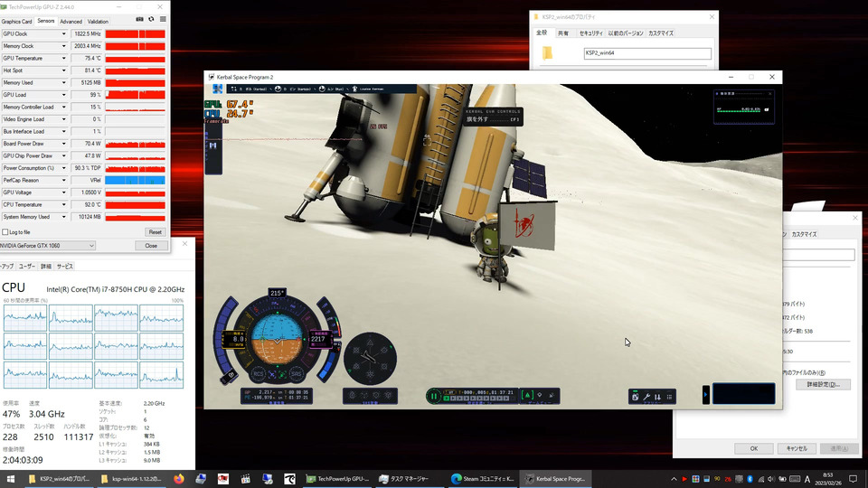
Task: Click the 詳細設定 button in properties dialog
Action: 823,385
